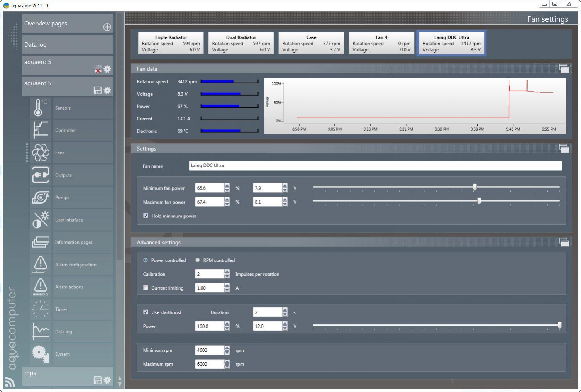Screen dimensions: 581x392
Task: Click the Minimum rpm input field
Action: pyautogui.click(x=210, y=350)
